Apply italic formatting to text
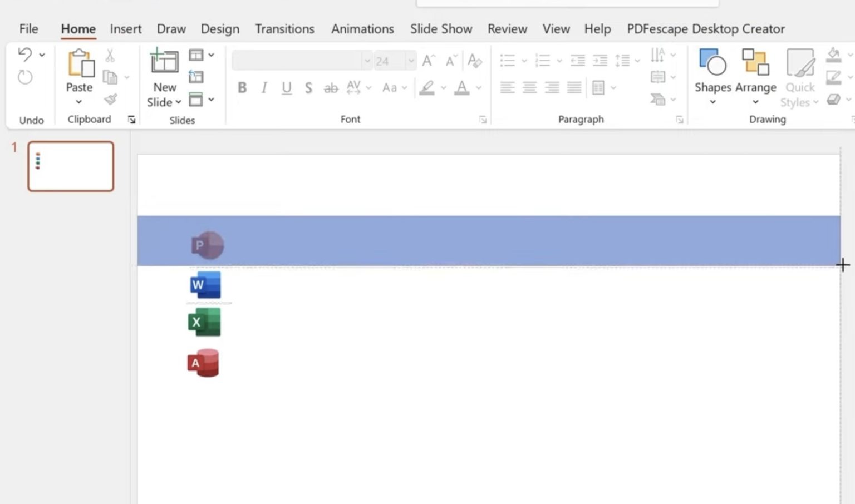 [x=264, y=87]
